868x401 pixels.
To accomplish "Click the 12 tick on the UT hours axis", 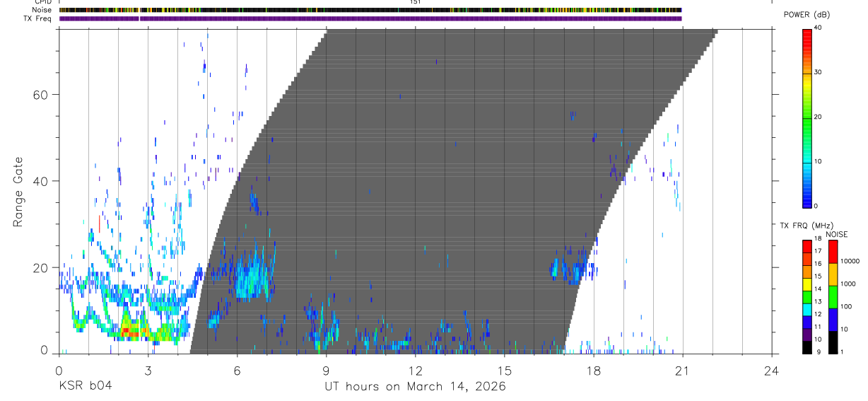I will (415, 370).
